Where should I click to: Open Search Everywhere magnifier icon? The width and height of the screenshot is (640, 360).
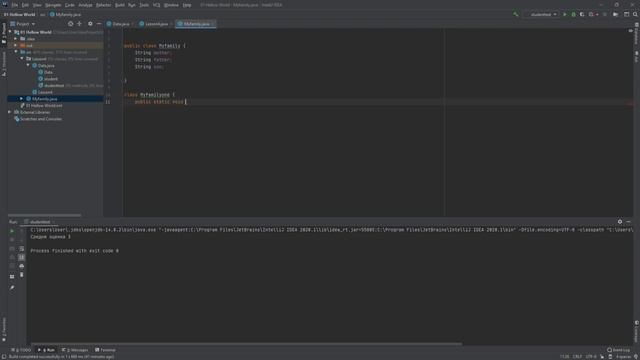tap(635, 14)
